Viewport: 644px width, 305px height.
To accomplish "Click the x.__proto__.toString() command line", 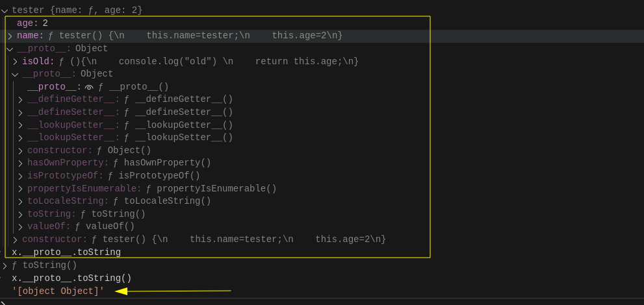I will pos(71,278).
